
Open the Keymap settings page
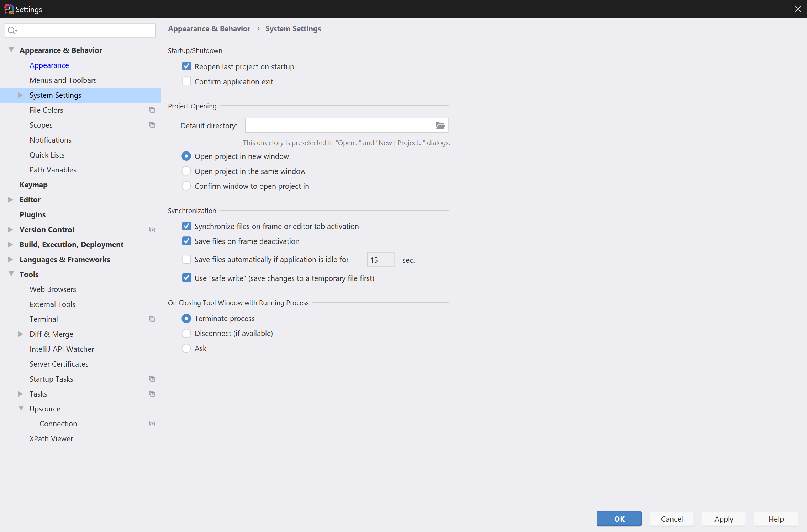coord(33,185)
